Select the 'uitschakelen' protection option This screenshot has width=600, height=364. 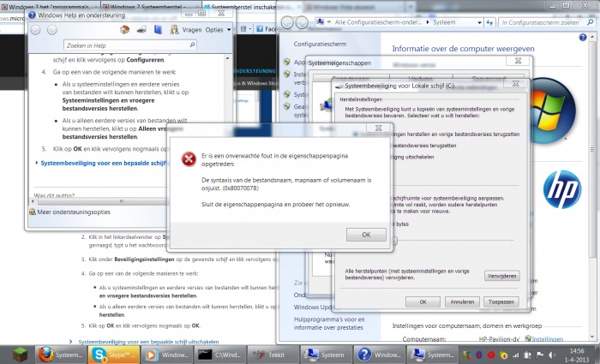pyautogui.click(x=413, y=157)
